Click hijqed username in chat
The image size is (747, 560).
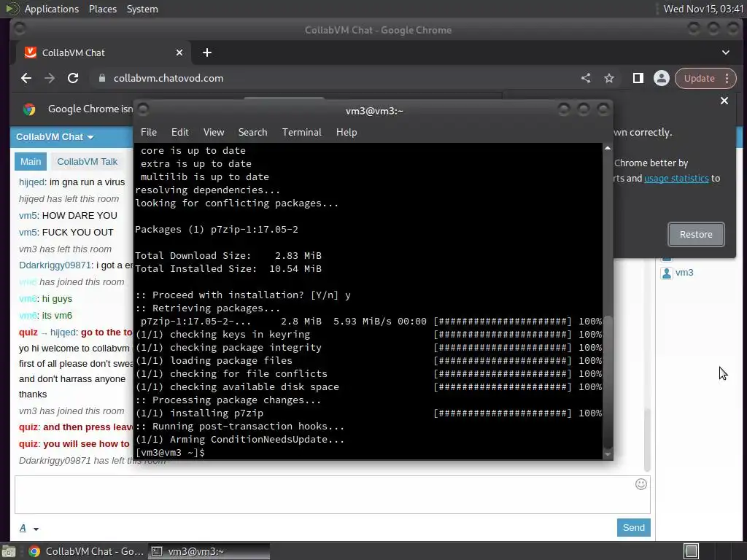click(x=31, y=182)
